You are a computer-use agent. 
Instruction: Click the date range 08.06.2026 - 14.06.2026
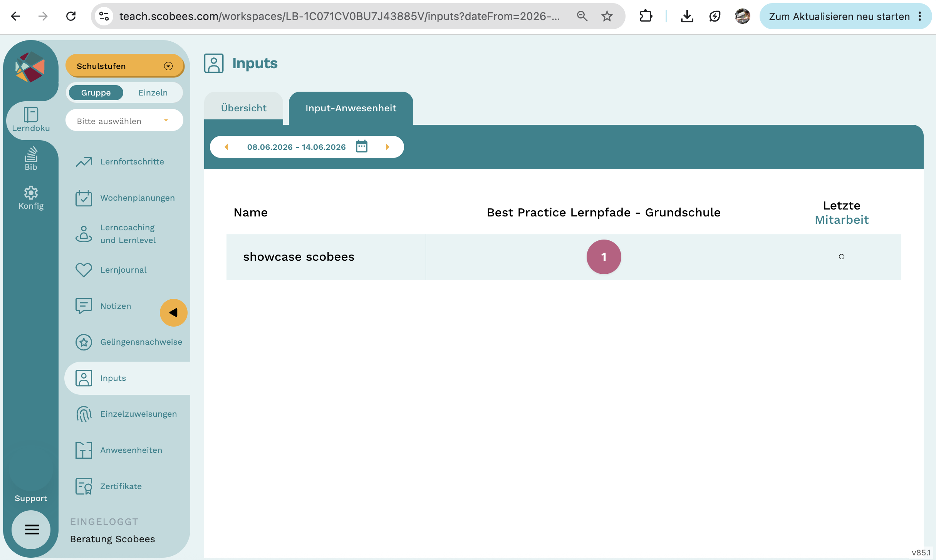pos(297,147)
